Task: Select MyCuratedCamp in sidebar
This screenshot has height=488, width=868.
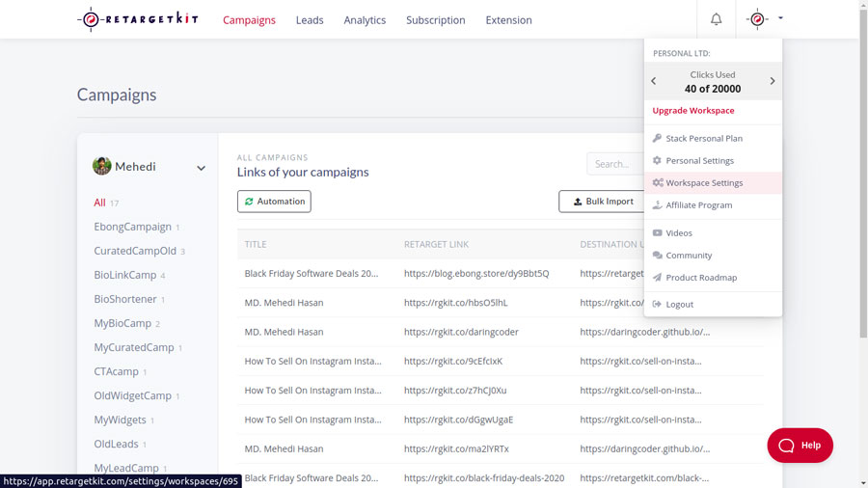Action: (x=134, y=347)
